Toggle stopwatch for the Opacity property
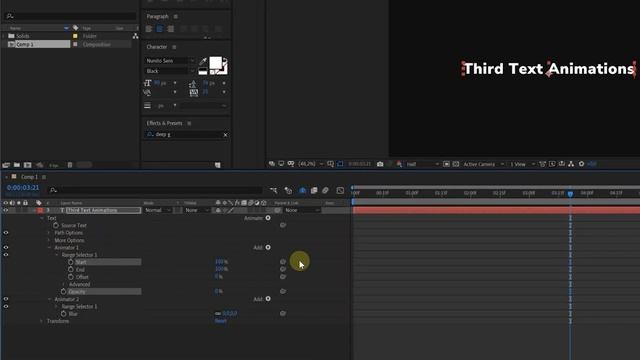Viewport: 640px width, 360px height. click(x=63, y=291)
